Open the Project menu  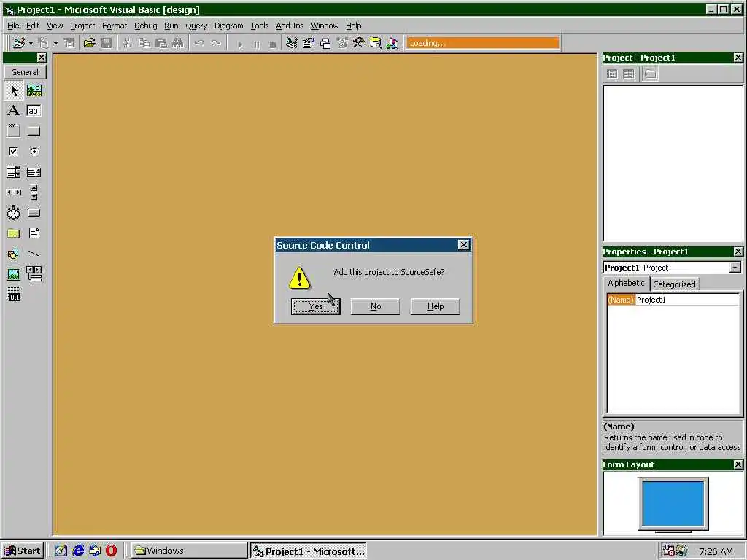[82, 26]
